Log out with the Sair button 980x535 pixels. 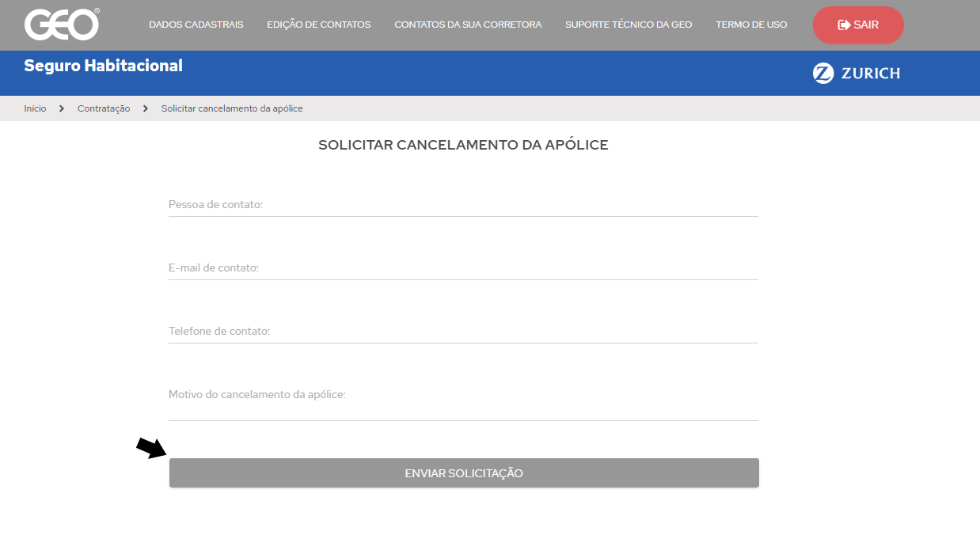tap(858, 25)
